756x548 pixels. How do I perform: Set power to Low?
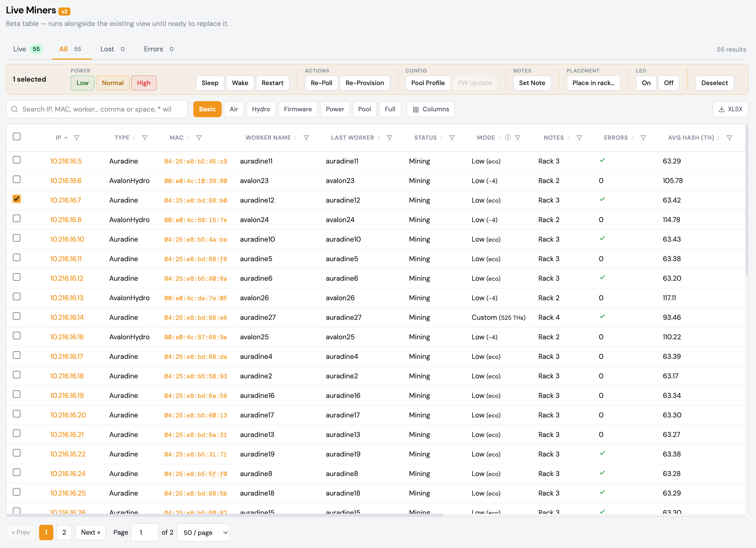[x=82, y=83]
